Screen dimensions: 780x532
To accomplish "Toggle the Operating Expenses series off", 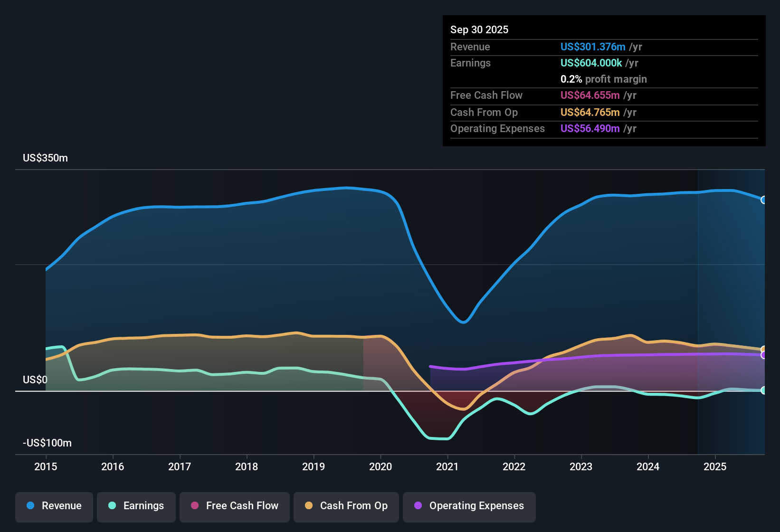I will point(469,506).
